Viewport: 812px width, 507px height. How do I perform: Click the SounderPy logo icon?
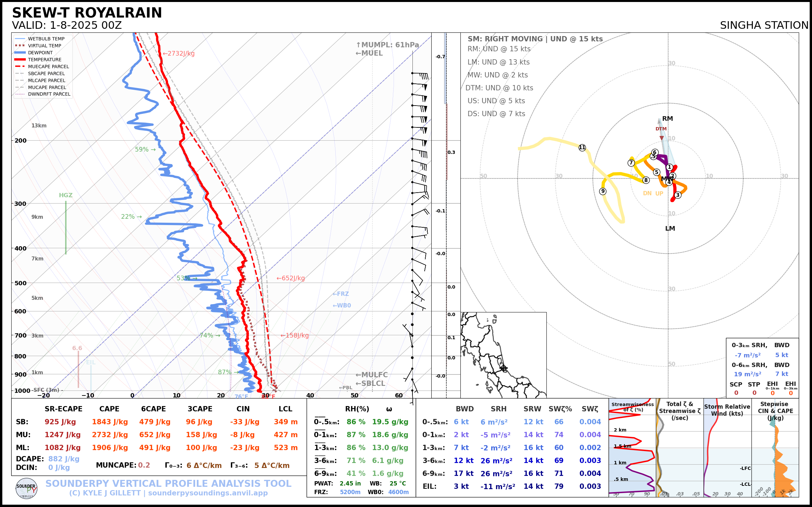coord(26,488)
